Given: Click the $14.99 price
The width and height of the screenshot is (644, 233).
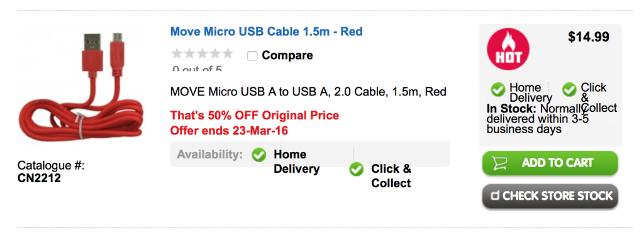Looking at the screenshot, I should coord(589,37).
